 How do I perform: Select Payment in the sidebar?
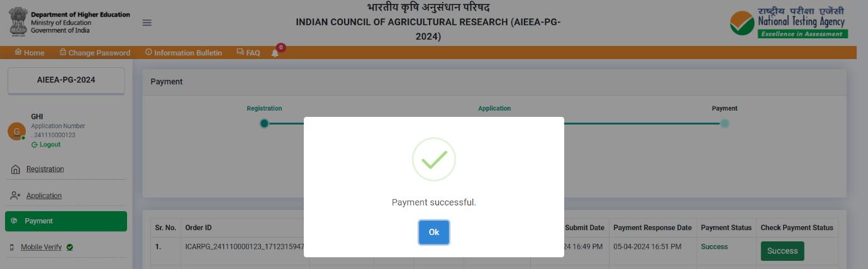[x=66, y=221]
